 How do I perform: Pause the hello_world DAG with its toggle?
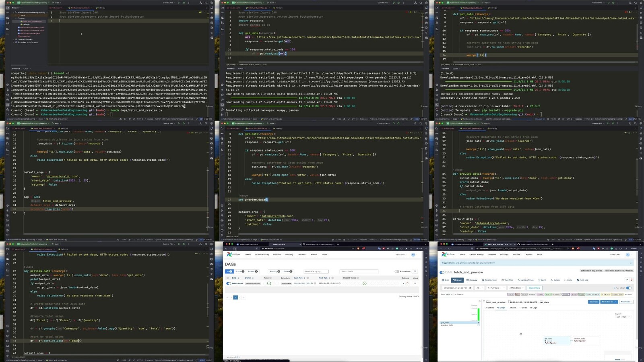pos(229,283)
